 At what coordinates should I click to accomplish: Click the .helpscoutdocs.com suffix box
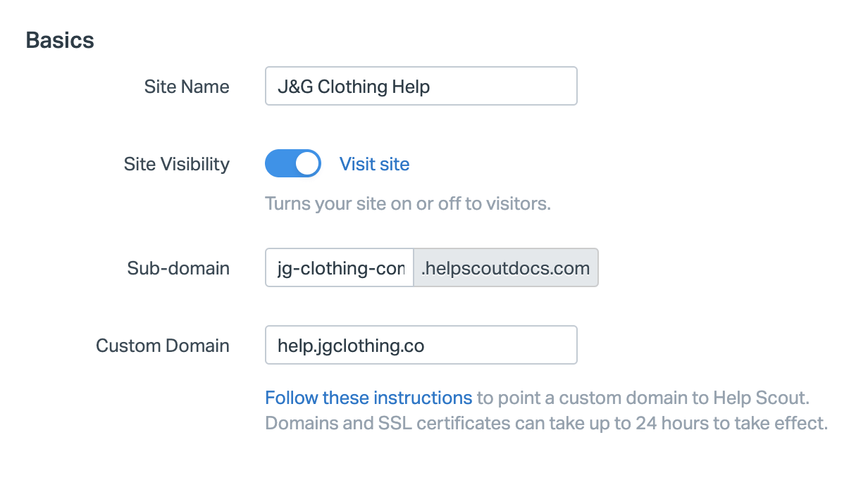coord(505,267)
